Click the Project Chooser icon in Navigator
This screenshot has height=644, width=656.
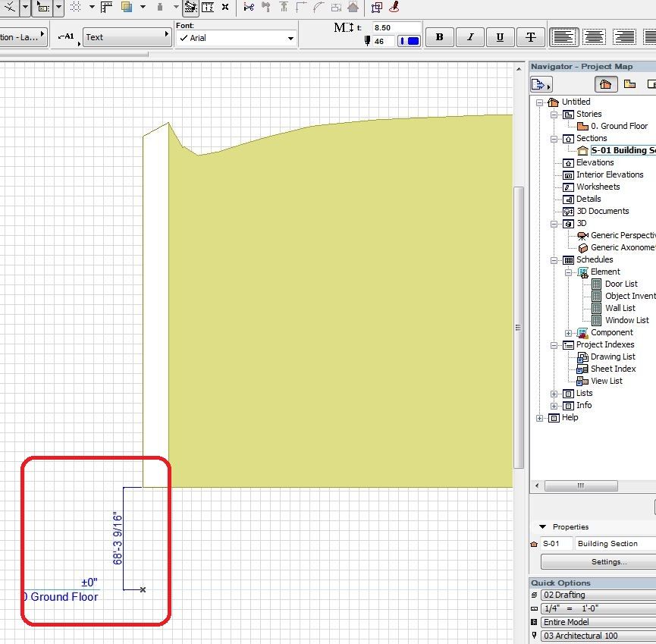(x=541, y=84)
